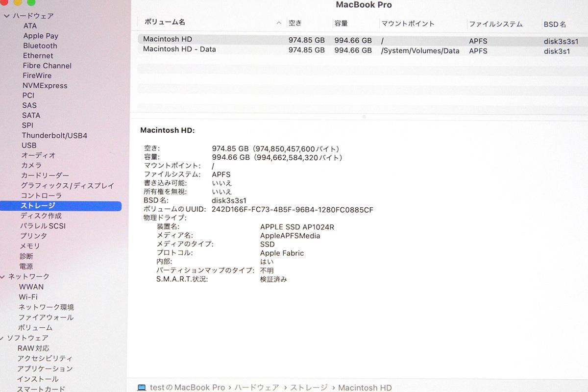Image resolution: width=588 pixels, height=392 pixels.
Task: Select パラレルSCSI in the sidebar
Action: pos(43,226)
